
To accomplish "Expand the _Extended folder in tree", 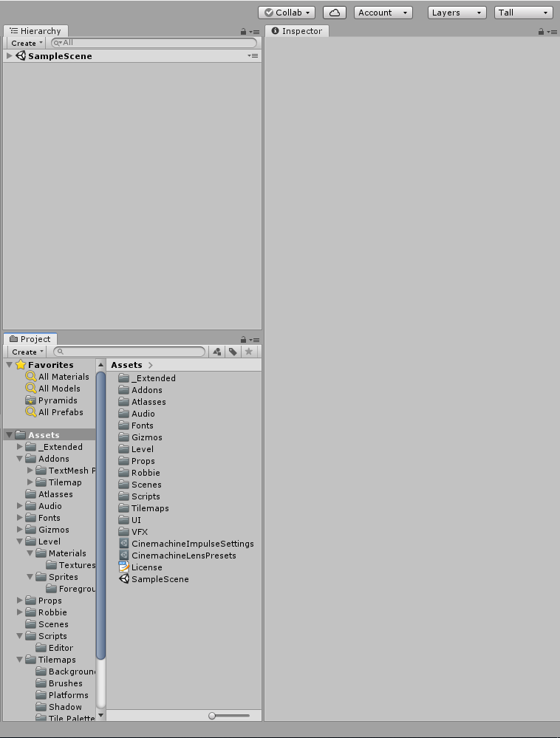I will point(20,446).
